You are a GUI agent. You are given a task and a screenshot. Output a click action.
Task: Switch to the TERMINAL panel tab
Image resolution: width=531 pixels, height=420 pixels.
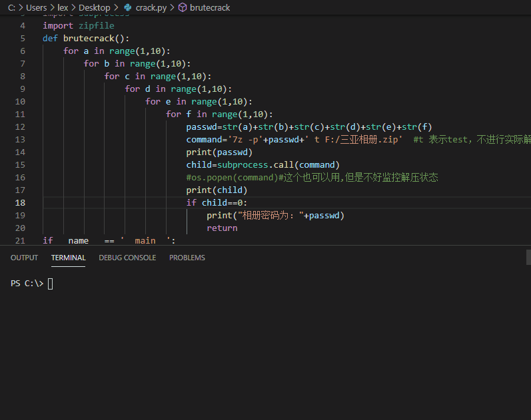(x=68, y=258)
